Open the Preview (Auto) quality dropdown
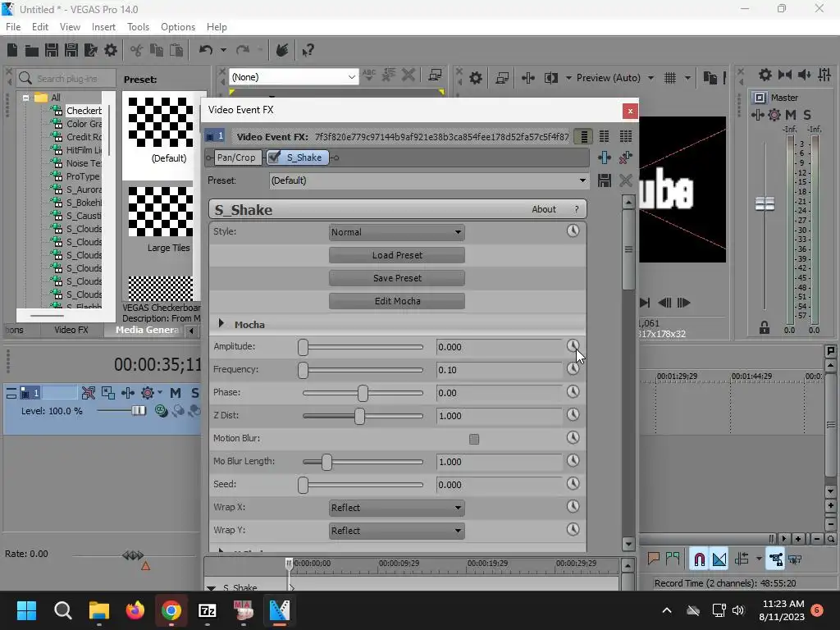The image size is (840, 630). pyautogui.click(x=614, y=78)
